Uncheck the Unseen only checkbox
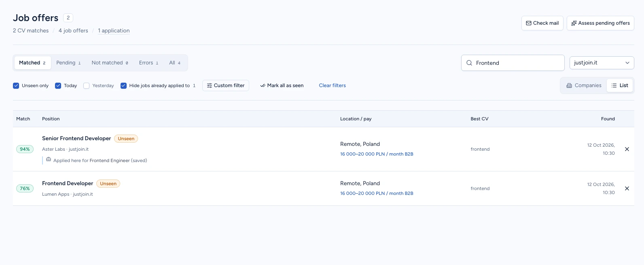This screenshot has width=644, height=265. tap(16, 85)
